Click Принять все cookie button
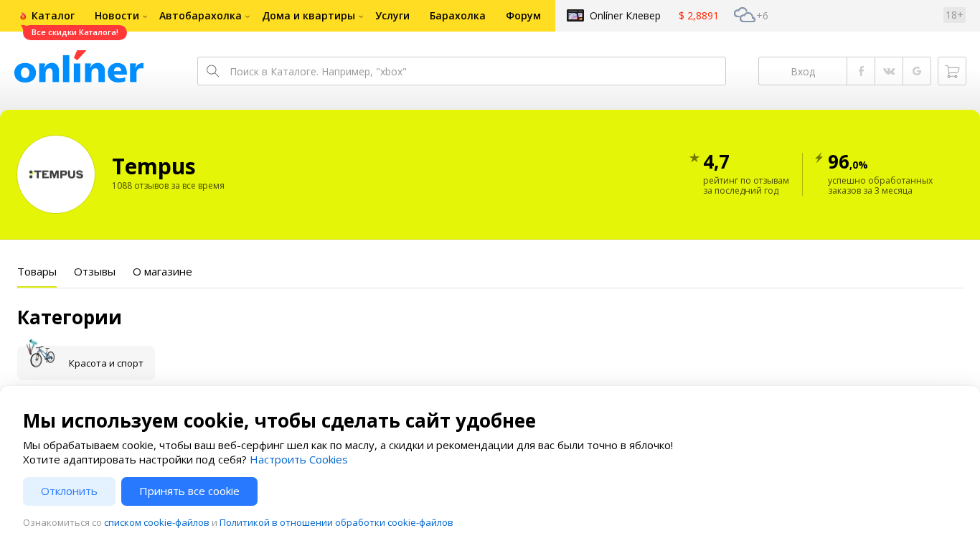 point(189,491)
